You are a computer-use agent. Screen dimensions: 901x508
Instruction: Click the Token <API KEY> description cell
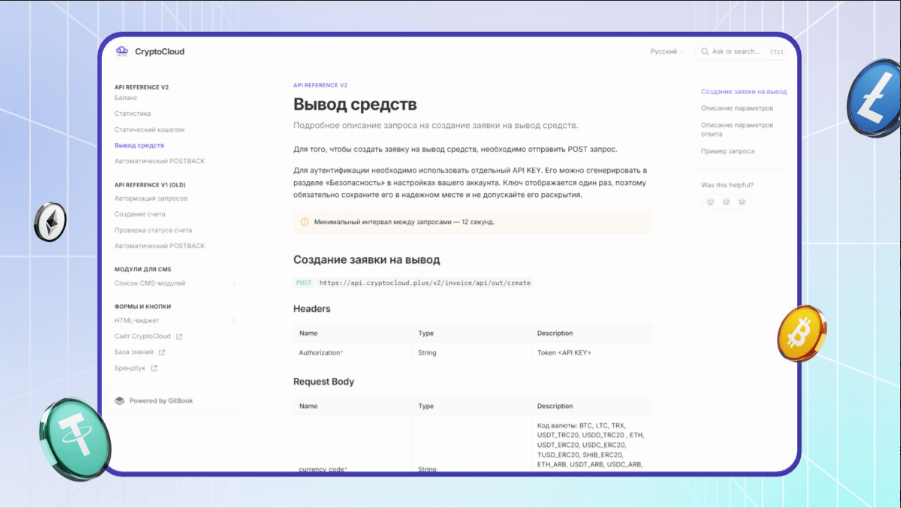[564, 353]
